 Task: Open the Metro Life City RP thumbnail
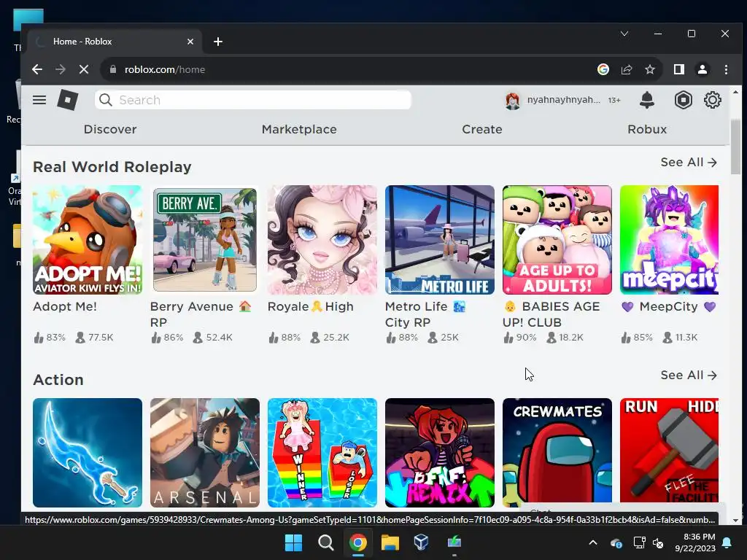tap(440, 240)
